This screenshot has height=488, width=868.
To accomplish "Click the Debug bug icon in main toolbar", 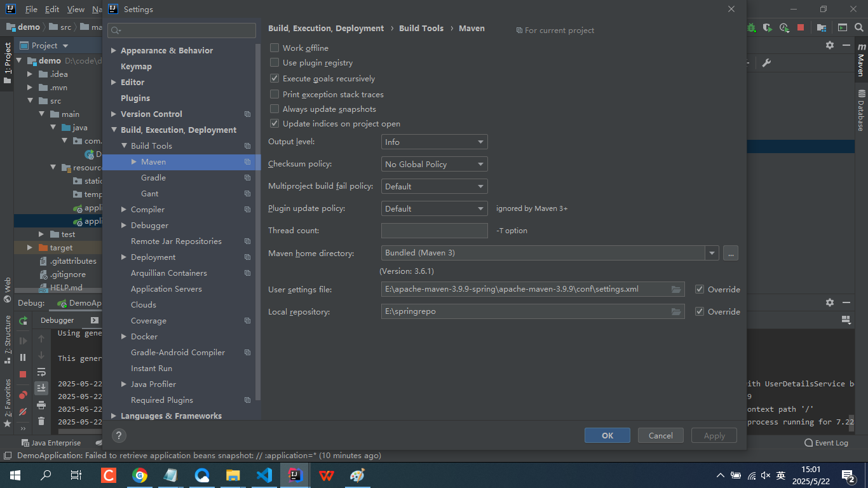I will (x=752, y=28).
